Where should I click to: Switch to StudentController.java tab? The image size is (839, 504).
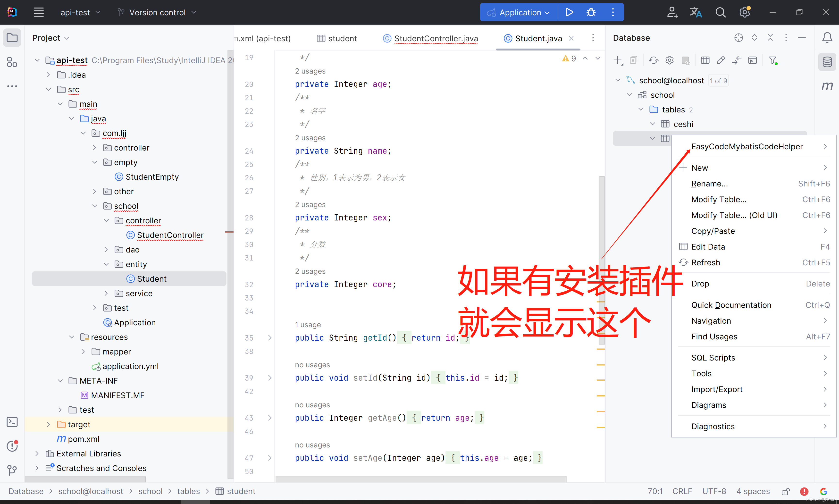tap(430, 38)
